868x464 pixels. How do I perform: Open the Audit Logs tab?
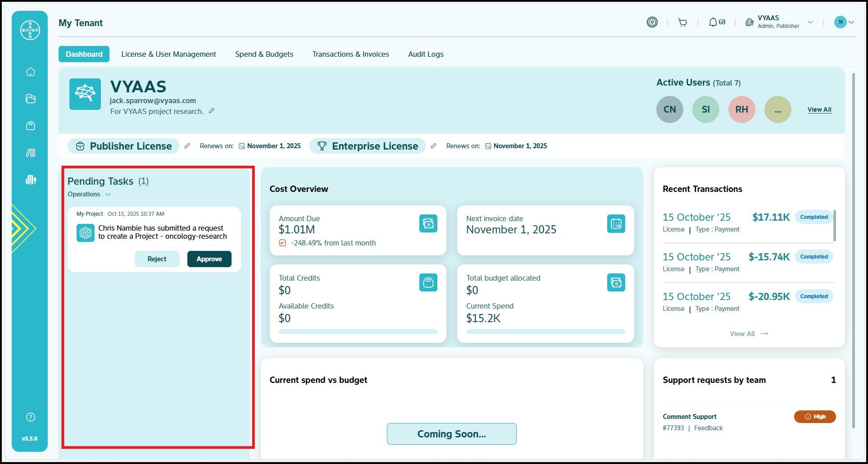click(426, 54)
